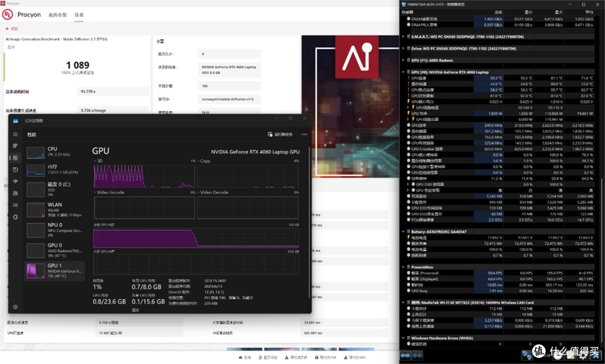
Task: Click the export as file button in Procyon
Action: coord(296,357)
